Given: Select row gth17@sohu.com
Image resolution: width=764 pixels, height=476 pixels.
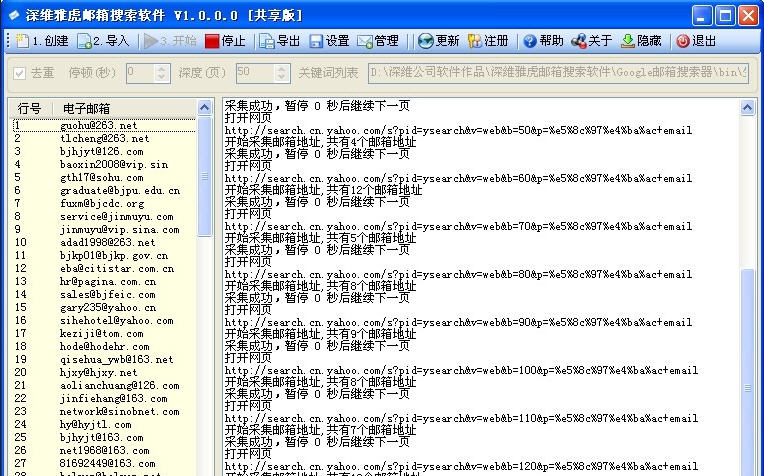Looking at the screenshot, I should 103,177.
